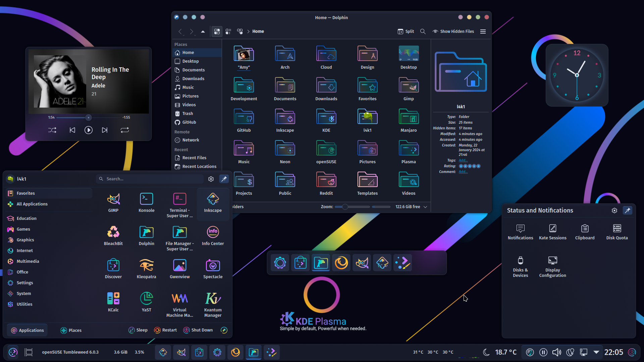Open the Arch folder in Dolphin
The image size is (644, 362).
[285, 57]
